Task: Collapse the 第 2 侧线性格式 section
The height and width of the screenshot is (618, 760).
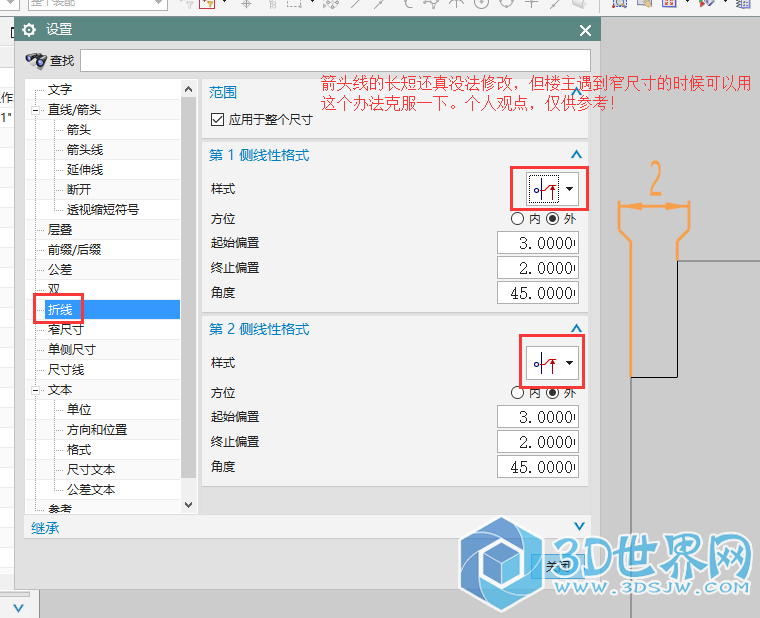Action: [576, 329]
